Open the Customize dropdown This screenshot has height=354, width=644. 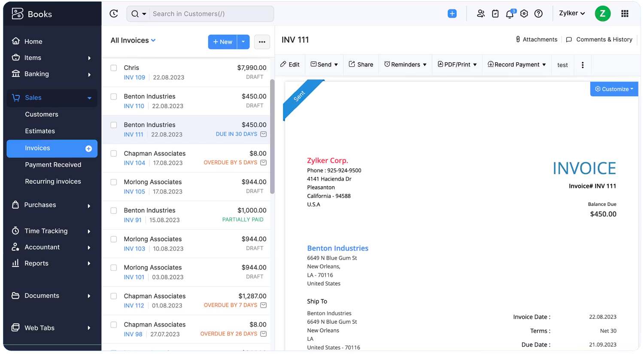click(614, 89)
